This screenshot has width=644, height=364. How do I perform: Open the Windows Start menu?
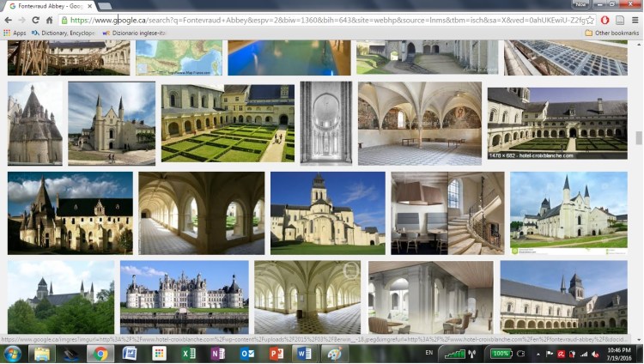(12, 354)
